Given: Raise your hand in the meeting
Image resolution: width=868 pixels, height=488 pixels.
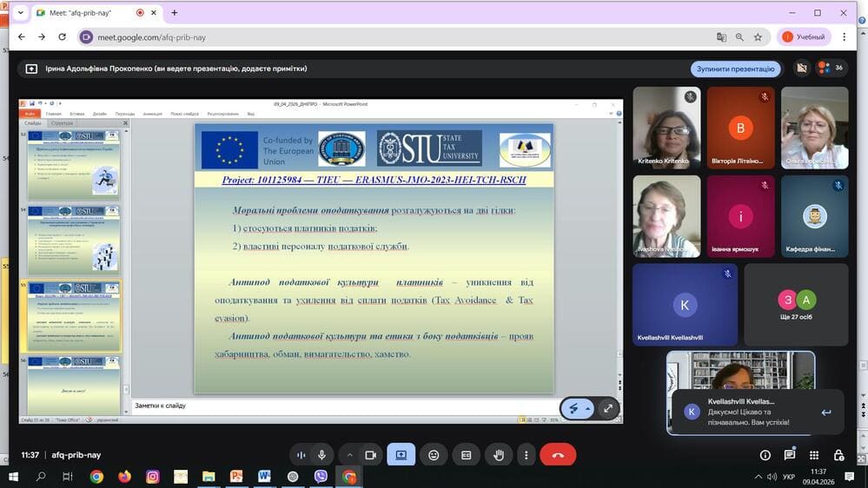Looking at the screenshot, I should pos(499,455).
